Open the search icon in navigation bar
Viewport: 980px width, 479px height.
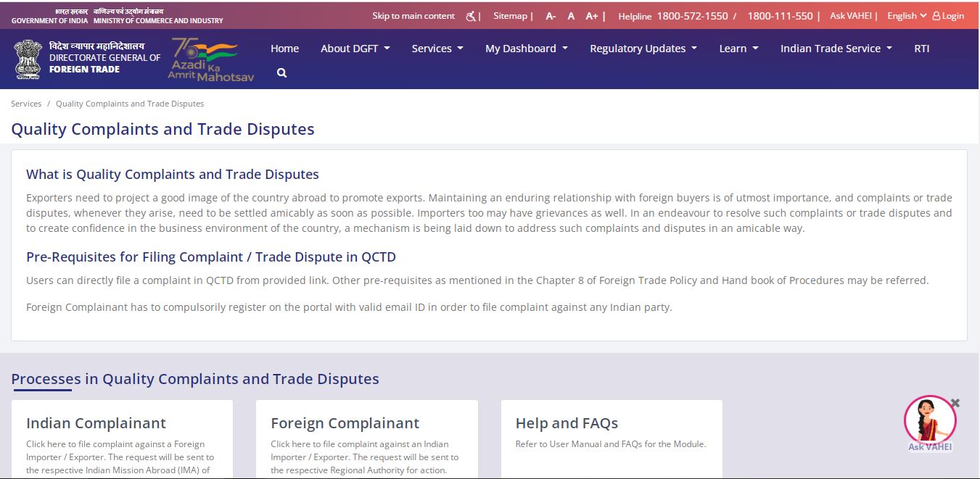click(281, 72)
